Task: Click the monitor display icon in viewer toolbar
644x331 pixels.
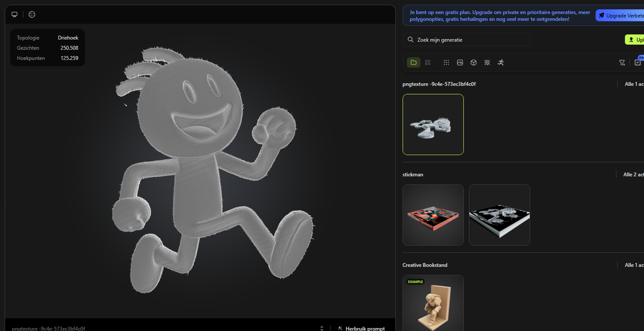Action: 14,14
